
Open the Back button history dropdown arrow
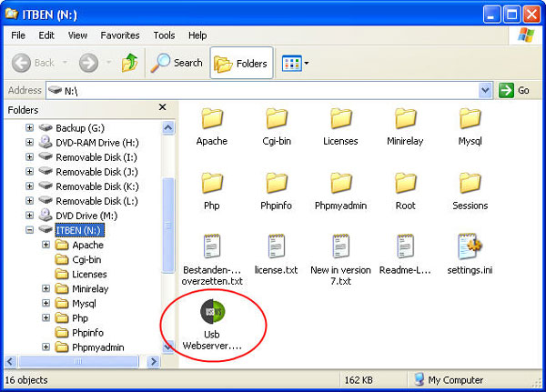pyautogui.click(x=66, y=63)
